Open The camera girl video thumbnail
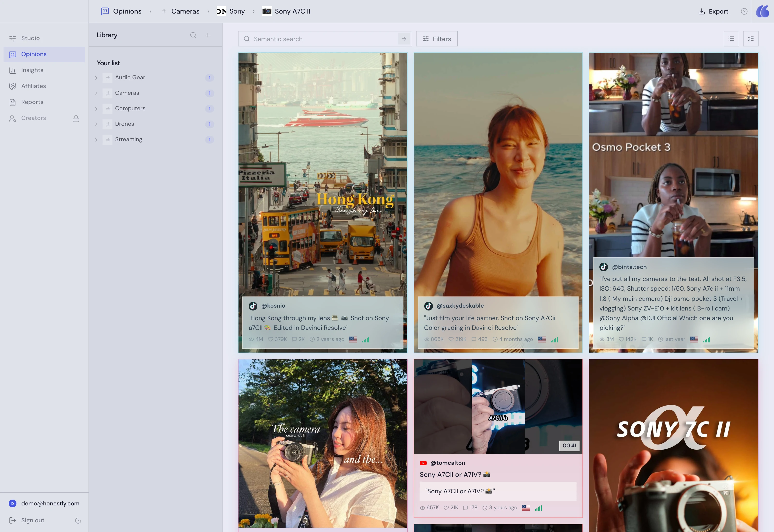This screenshot has height=532, width=774. (x=323, y=444)
